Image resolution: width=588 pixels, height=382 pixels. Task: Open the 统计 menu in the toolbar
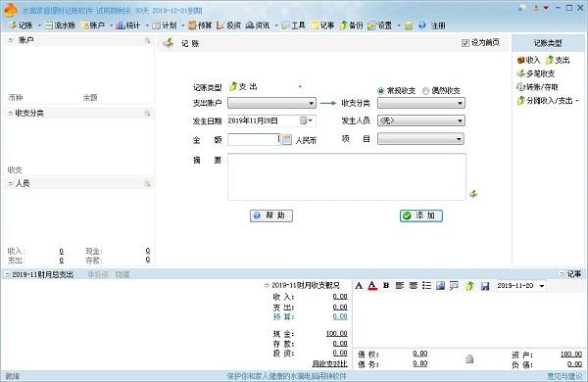pyautogui.click(x=127, y=25)
